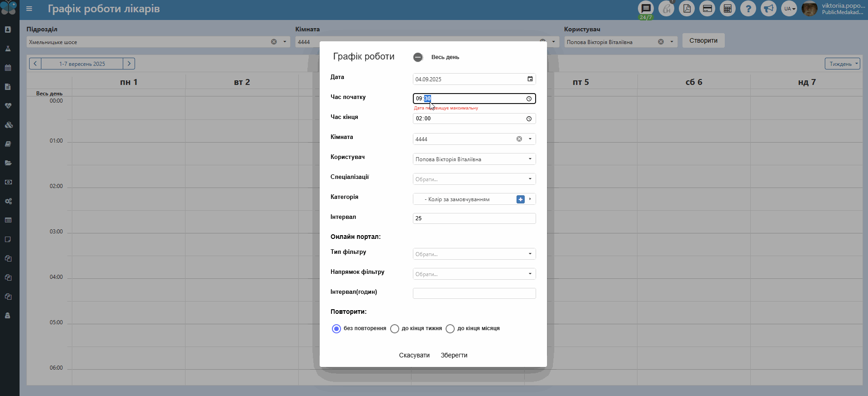Click clock icon in Час початку field
The width and height of the screenshot is (868, 396).
[529, 99]
